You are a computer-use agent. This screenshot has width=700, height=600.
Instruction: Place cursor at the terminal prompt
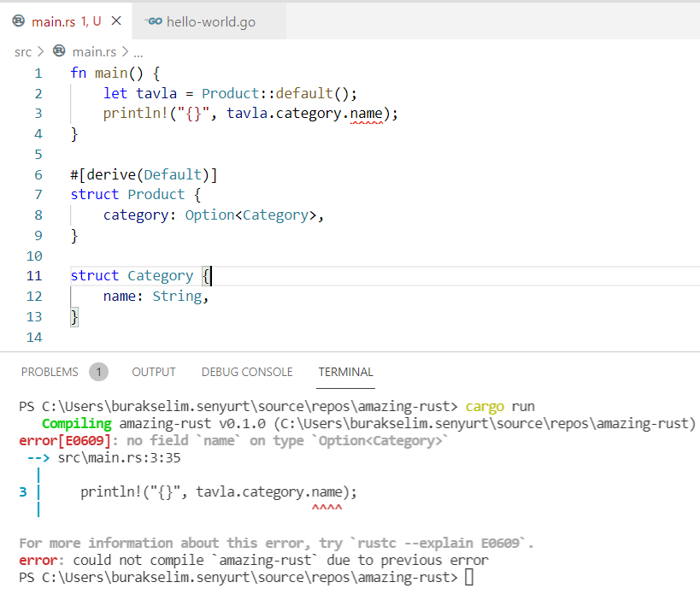[x=468, y=578]
